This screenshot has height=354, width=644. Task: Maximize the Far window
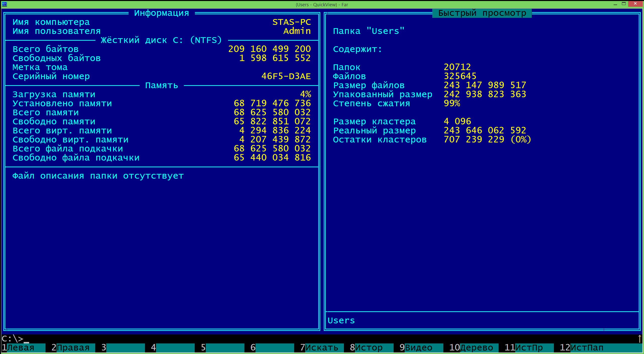pos(624,4)
